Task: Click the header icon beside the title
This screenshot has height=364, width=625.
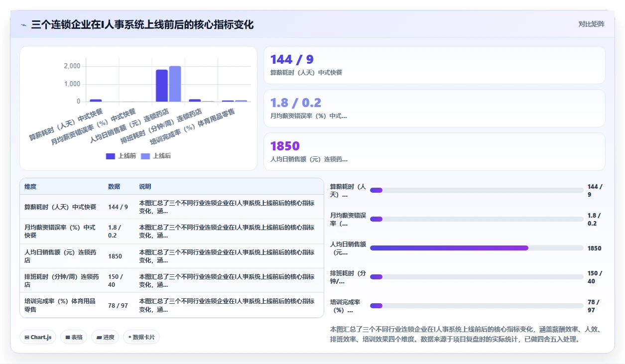Action: click(23, 24)
